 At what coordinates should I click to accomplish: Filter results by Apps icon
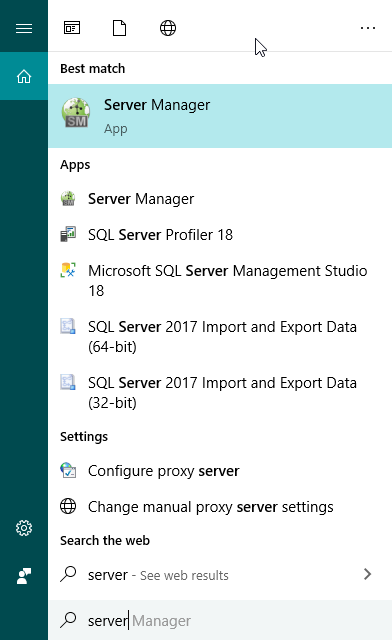(72, 28)
